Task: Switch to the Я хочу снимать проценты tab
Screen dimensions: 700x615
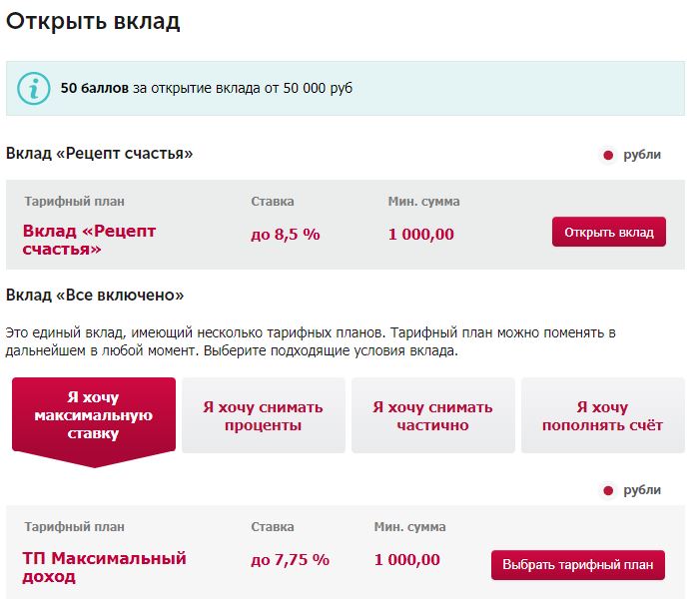Action: pos(263,415)
